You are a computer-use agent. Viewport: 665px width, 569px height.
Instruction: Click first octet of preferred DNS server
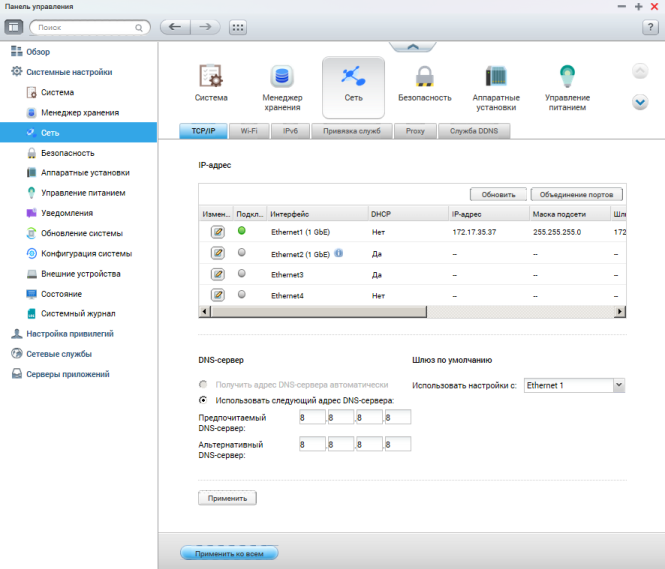312,417
